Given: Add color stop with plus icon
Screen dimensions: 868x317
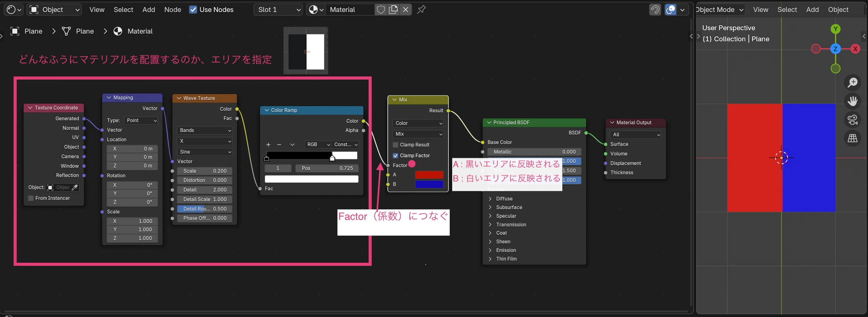Looking at the screenshot, I should click(x=268, y=145).
